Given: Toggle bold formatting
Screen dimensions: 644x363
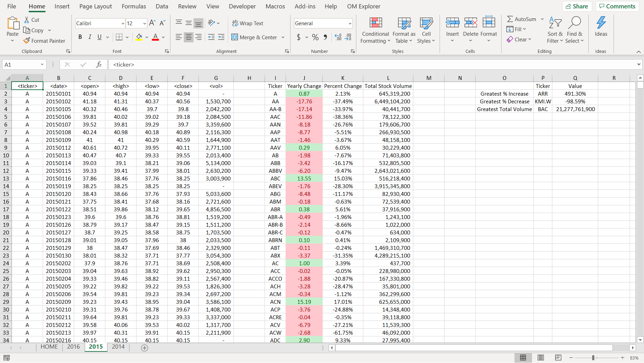Looking at the screenshot, I should pos(80,36).
